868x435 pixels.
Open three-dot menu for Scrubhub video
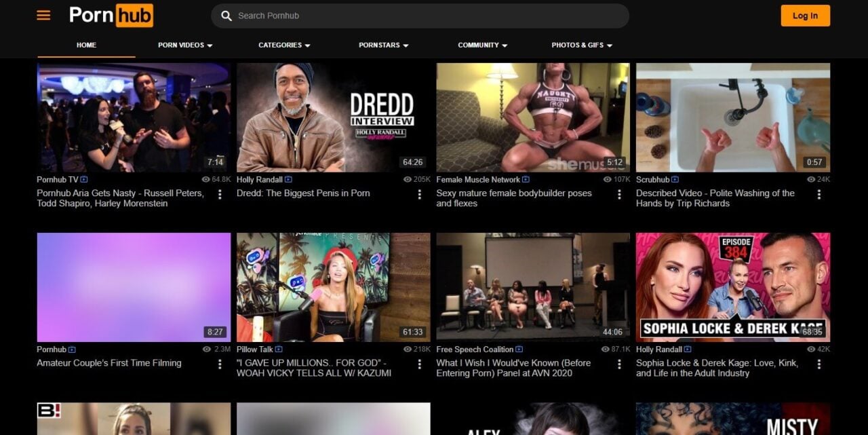[x=818, y=195]
